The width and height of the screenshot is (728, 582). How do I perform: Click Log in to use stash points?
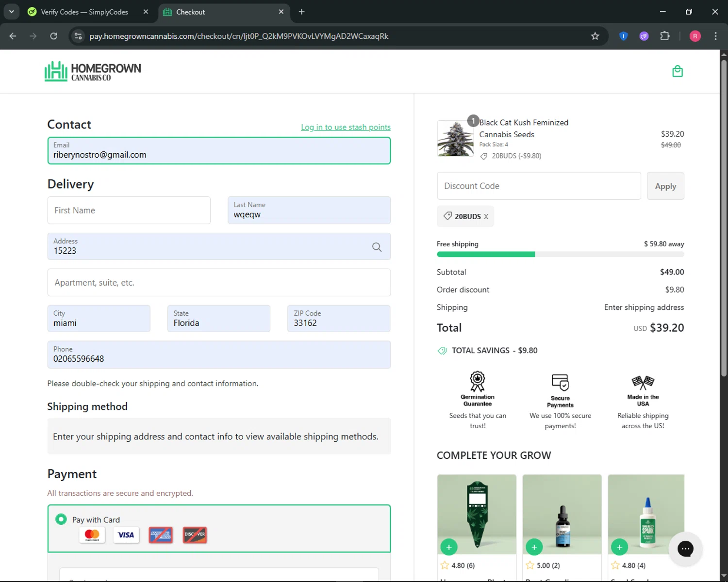(346, 127)
